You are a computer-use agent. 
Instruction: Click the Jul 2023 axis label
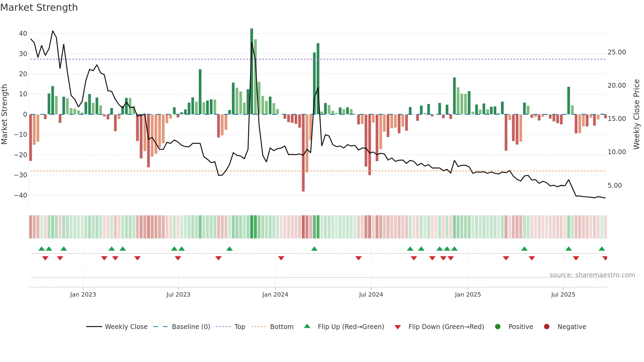(x=178, y=294)
